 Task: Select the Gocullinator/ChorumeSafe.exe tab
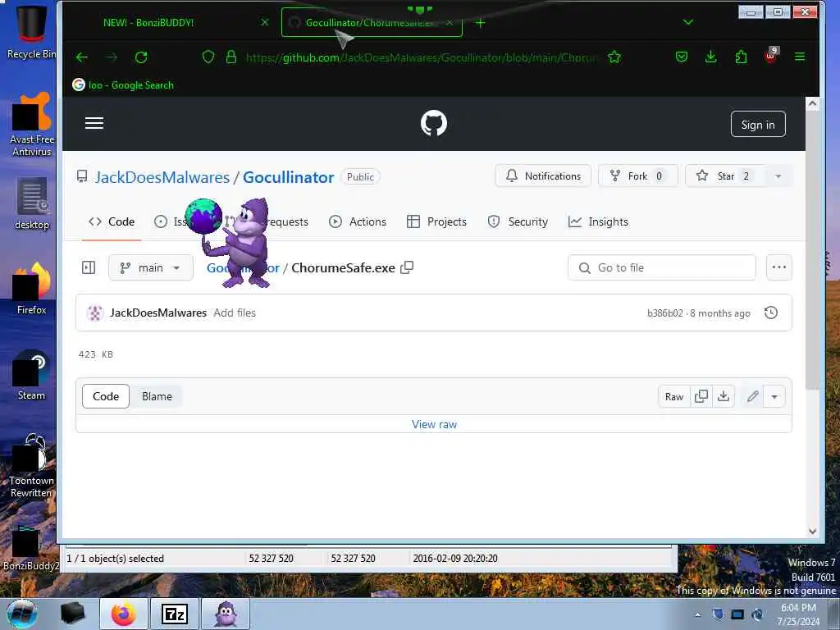[x=372, y=22]
